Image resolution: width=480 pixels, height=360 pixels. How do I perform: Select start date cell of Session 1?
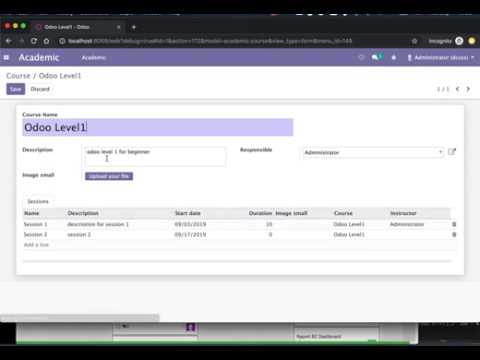pos(190,224)
